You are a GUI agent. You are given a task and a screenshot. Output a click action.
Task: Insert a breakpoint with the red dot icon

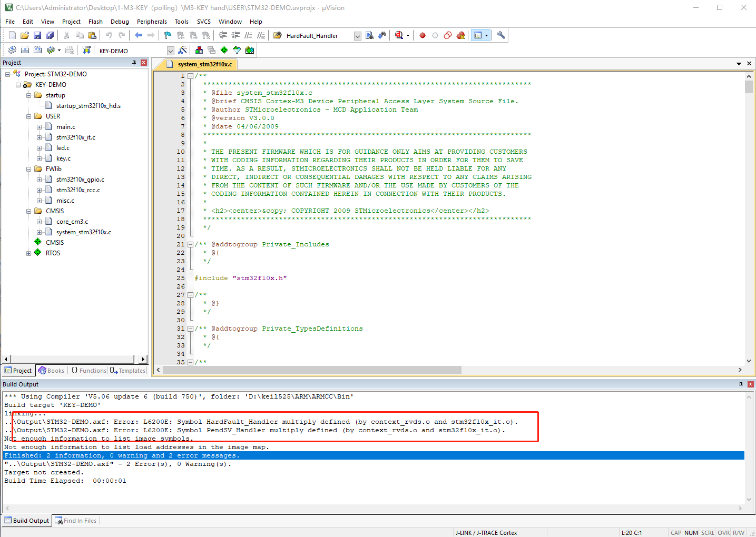(423, 35)
